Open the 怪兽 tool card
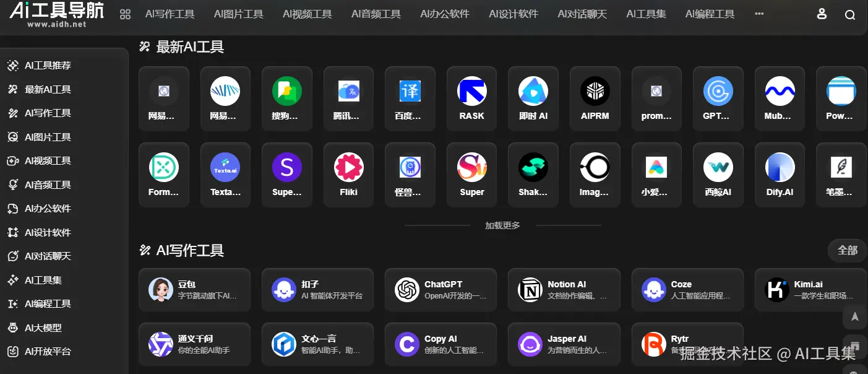Viewport: 868px width, 374px height. click(x=410, y=175)
